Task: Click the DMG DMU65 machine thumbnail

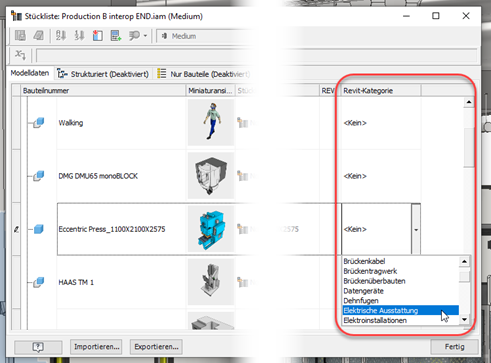Action: (x=211, y=175)
